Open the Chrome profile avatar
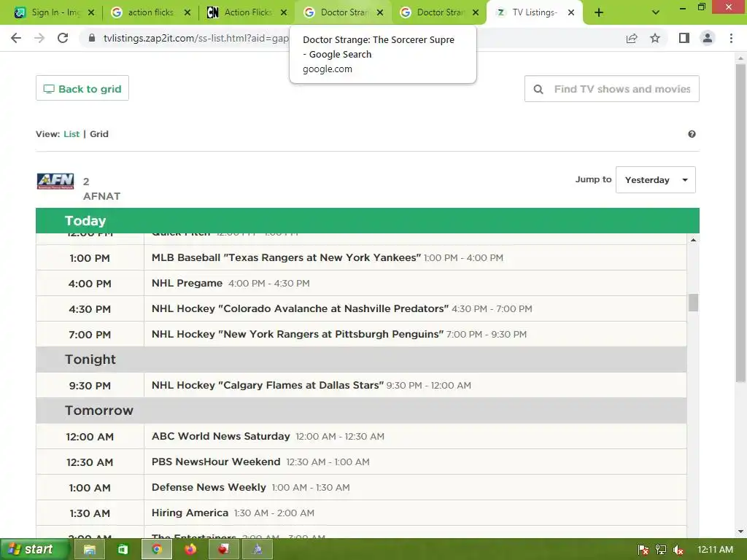This screenshot has width=747, height=560. point(708,38)
